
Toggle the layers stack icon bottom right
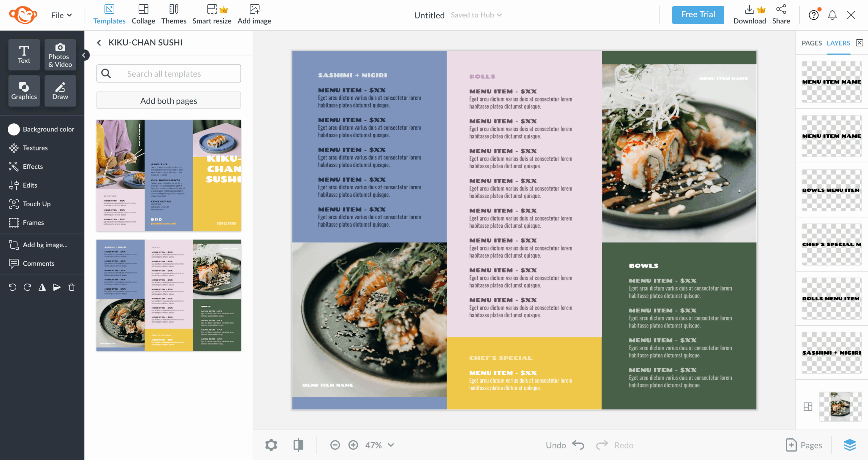tap(850, 445)
